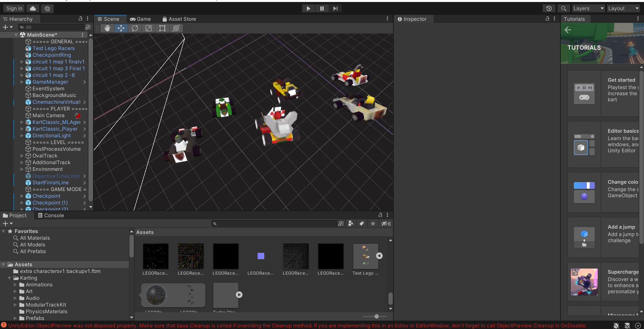Screen dimensions: 644x329
Task: Open the global search magnifier
Action: tap(563, 8)
